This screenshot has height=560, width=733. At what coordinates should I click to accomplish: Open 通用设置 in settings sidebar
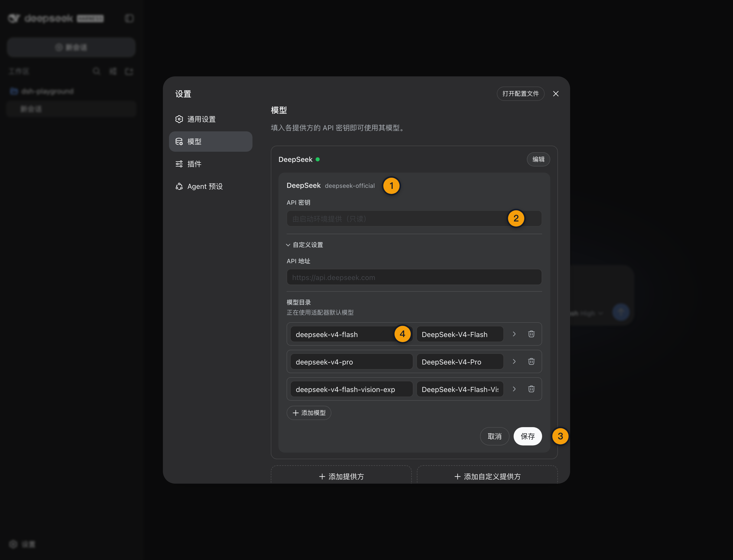(211, 119)
